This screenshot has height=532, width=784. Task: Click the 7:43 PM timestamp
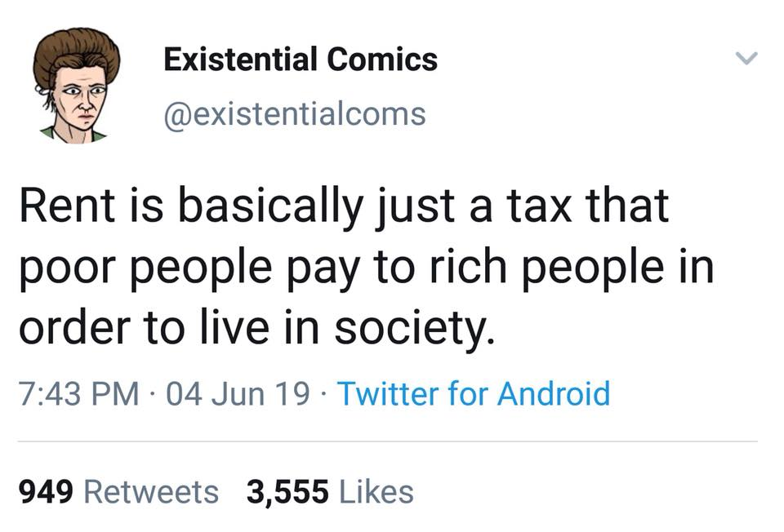point(78,394)
